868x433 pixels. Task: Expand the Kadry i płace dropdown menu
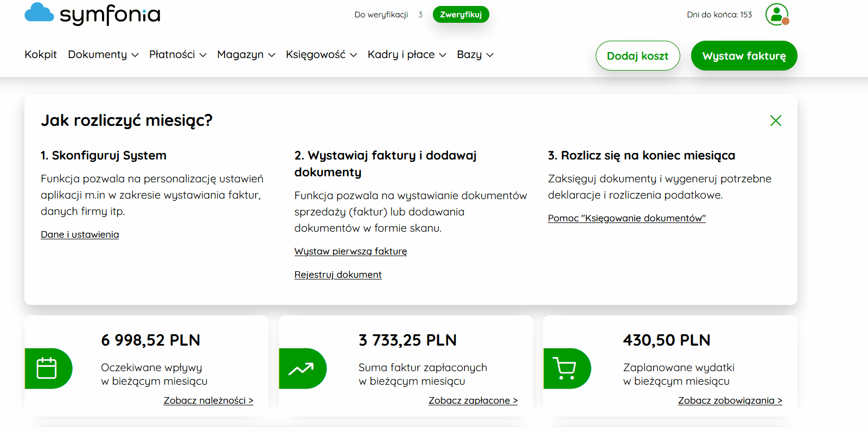pyautogui.click(x=407, y=54)
